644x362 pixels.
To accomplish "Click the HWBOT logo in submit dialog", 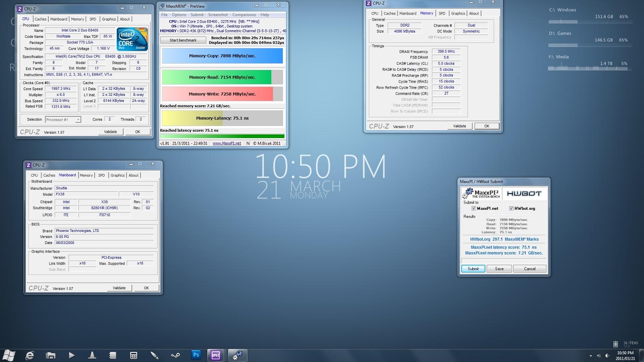I will pos(524,193).
